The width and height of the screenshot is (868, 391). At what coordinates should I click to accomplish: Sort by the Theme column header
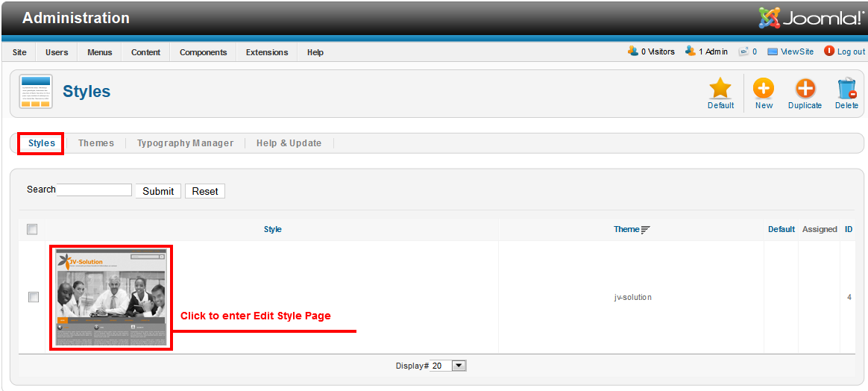[626, 229]
